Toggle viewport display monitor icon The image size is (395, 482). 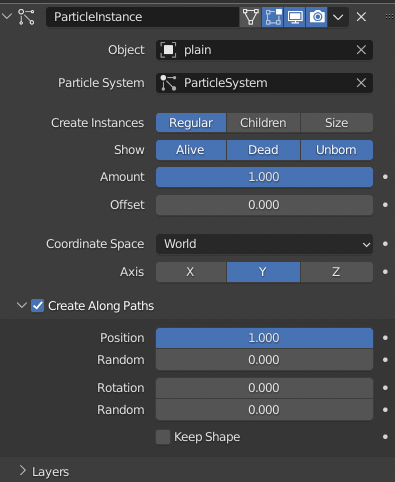295,17
